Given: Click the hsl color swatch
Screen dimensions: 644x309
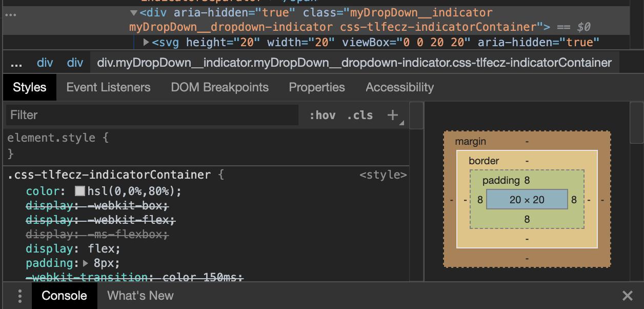Looking at the screenshot, I should 80,191.
